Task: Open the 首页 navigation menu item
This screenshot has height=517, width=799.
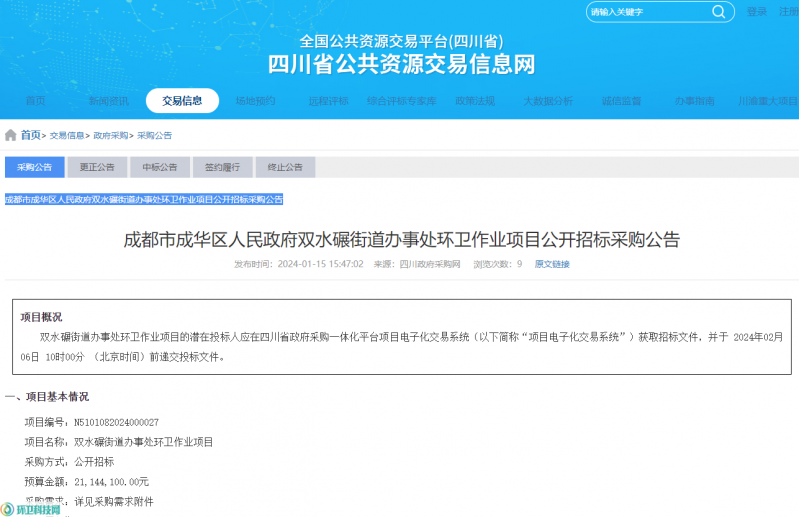Action: click(x=36, y=101)
